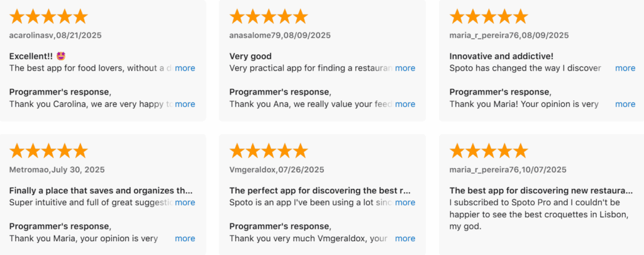Open the croquettes in Lisbon review card

(541, 214)
